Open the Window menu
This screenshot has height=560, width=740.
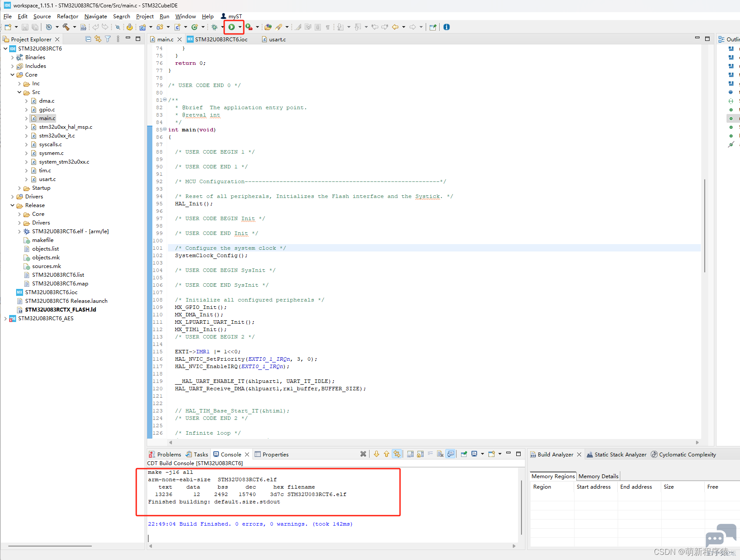(185, 17)
